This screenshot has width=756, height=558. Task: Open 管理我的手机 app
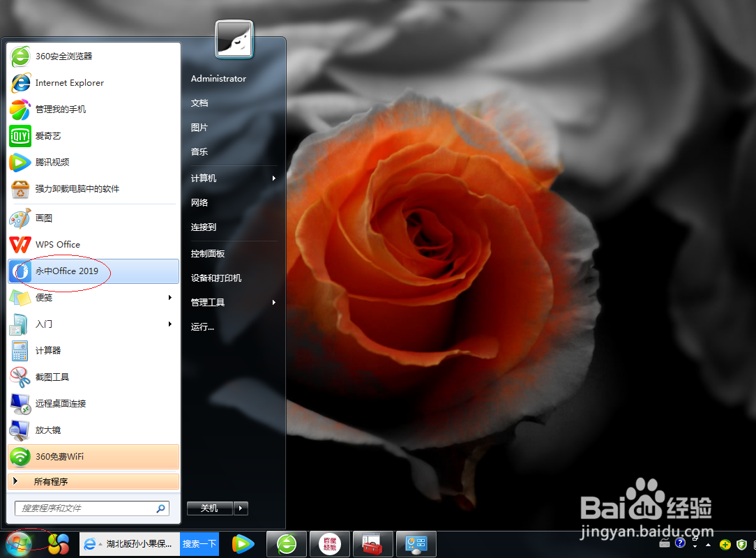tap(93, 110)
